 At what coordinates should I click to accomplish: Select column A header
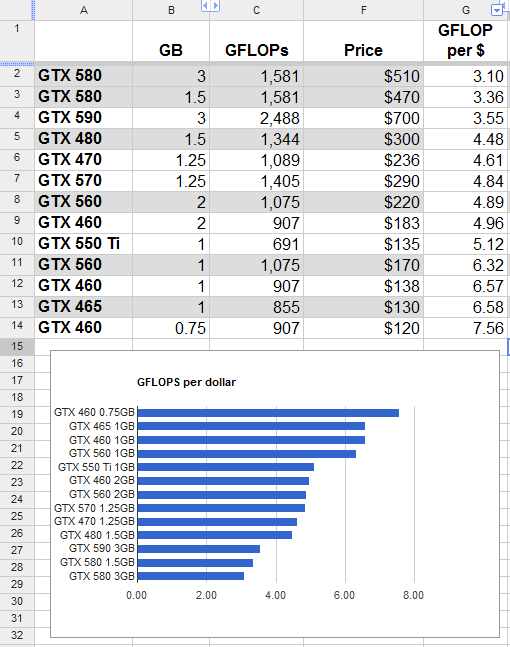tap(83, 10)
